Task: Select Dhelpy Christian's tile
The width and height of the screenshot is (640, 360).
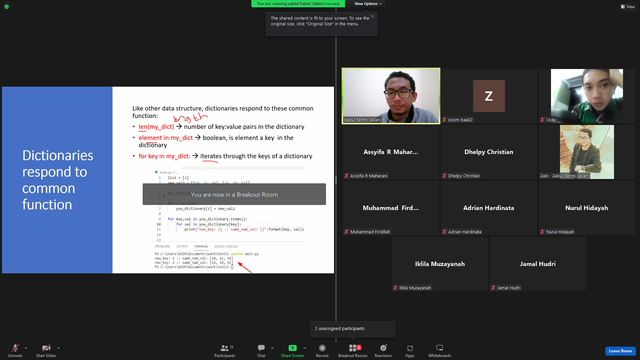Action: (489, 152)
